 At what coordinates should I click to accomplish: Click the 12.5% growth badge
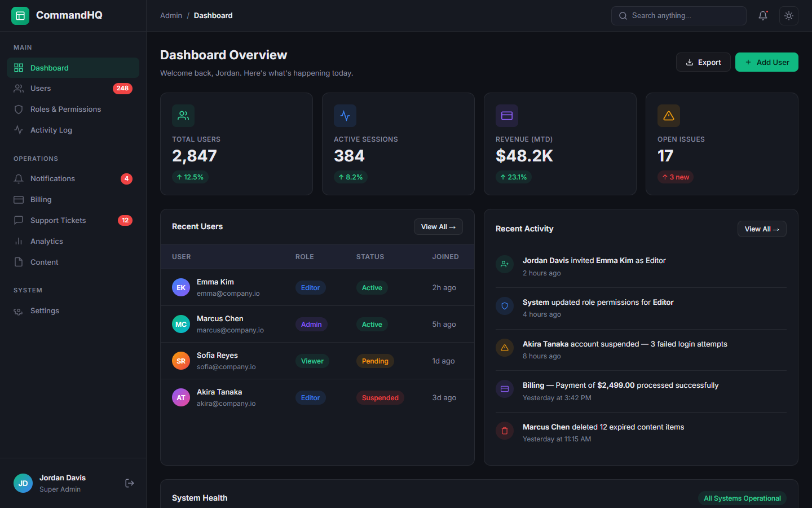(x=190, y=177)
